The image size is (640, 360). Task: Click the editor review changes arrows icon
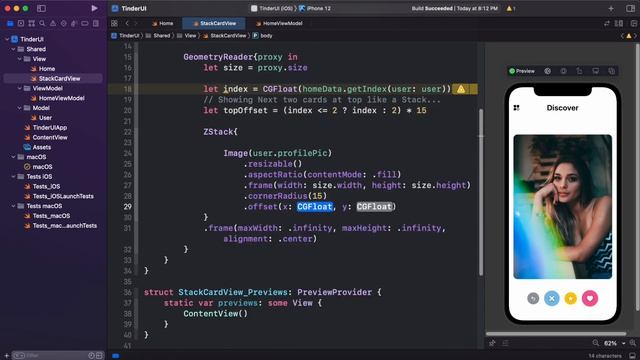click(607, 24)
